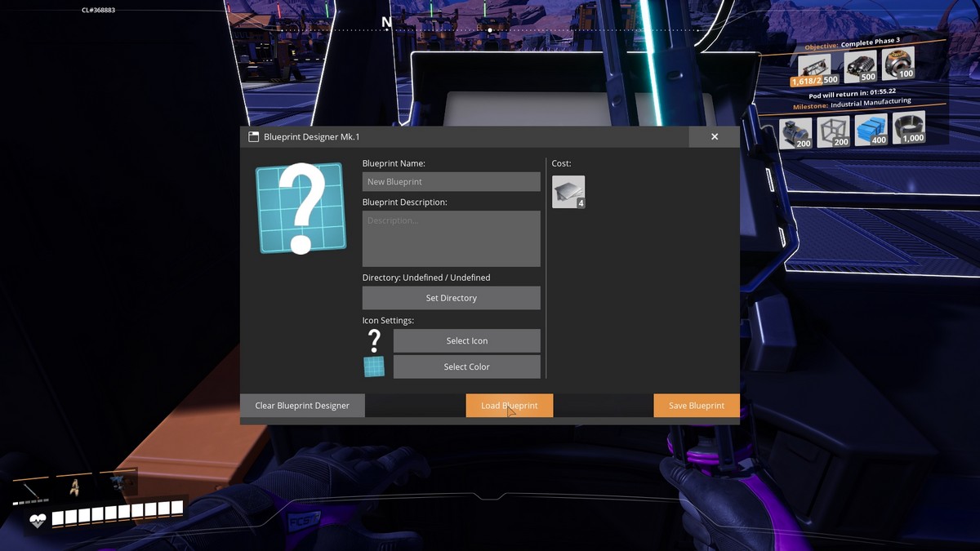Click the large blueprint question mark preview
Screen dimensions: 980x551
301,208
